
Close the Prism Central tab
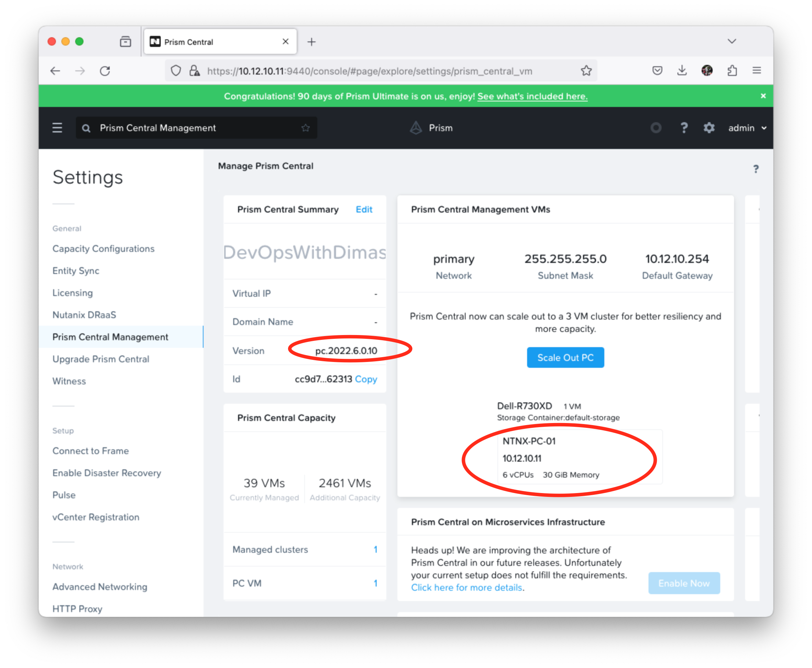[x=285, y=41]
